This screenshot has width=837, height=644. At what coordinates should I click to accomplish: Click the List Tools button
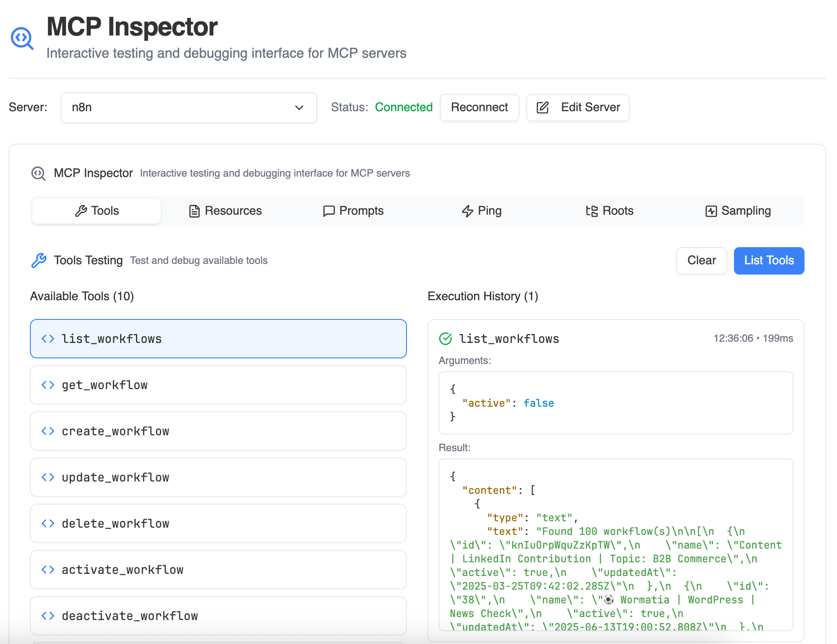coord(769,260)
